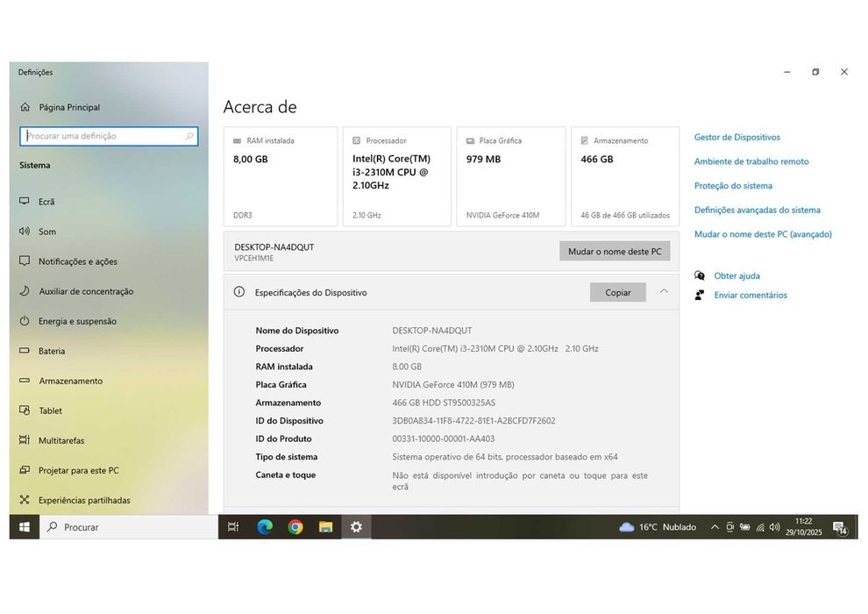The width and height of the screenshot is (868, 614).
Task: Select NVIDIA GeForce 410M (979 MB) text
Action: point(453,385)
